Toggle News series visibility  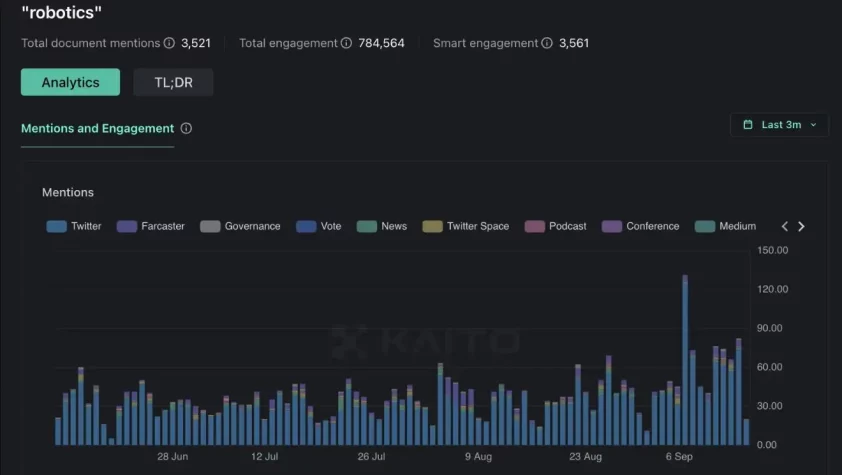click(382, 226)
